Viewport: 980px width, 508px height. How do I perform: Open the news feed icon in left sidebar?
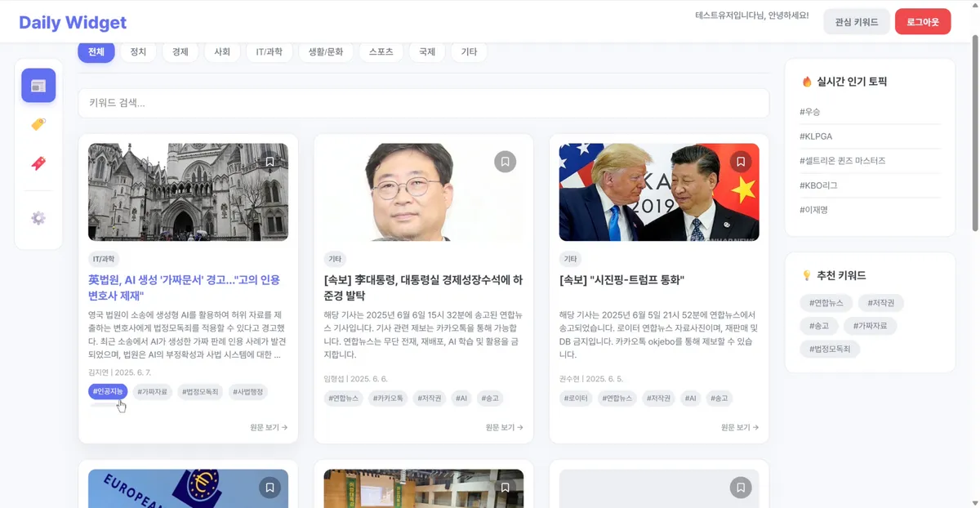point(38,84)
